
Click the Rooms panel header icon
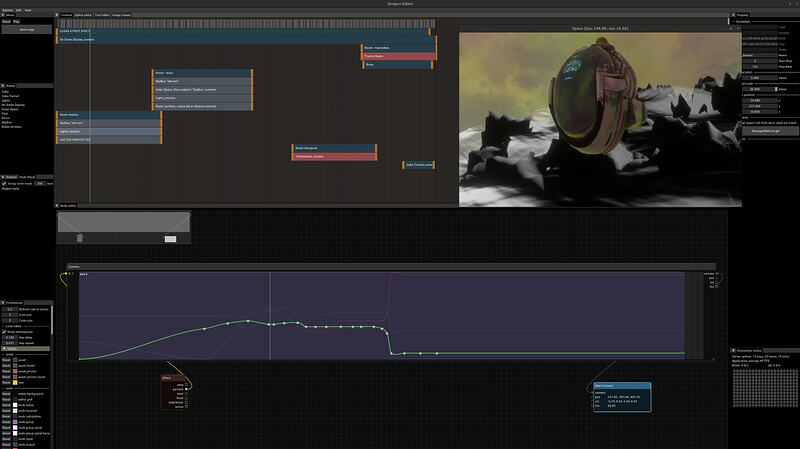3,86
